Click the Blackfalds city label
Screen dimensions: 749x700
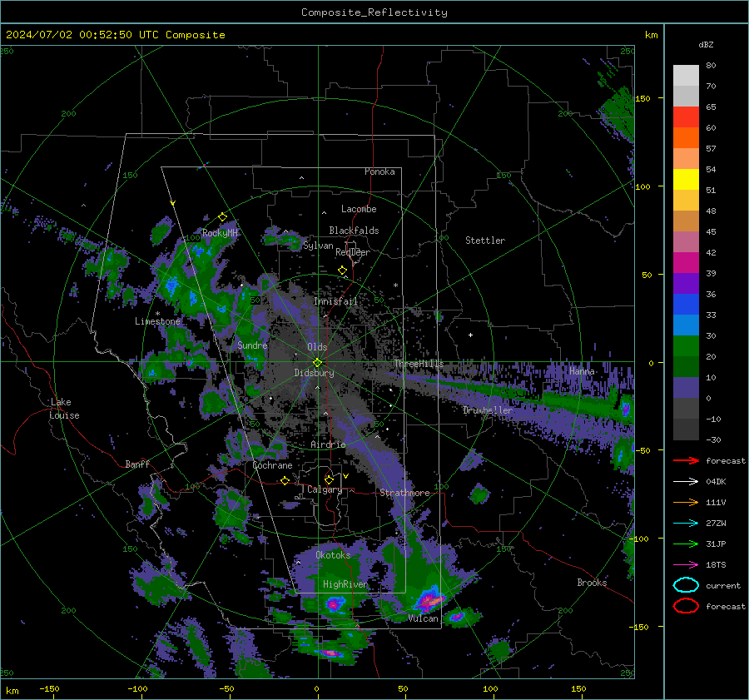tap(354, 231)
